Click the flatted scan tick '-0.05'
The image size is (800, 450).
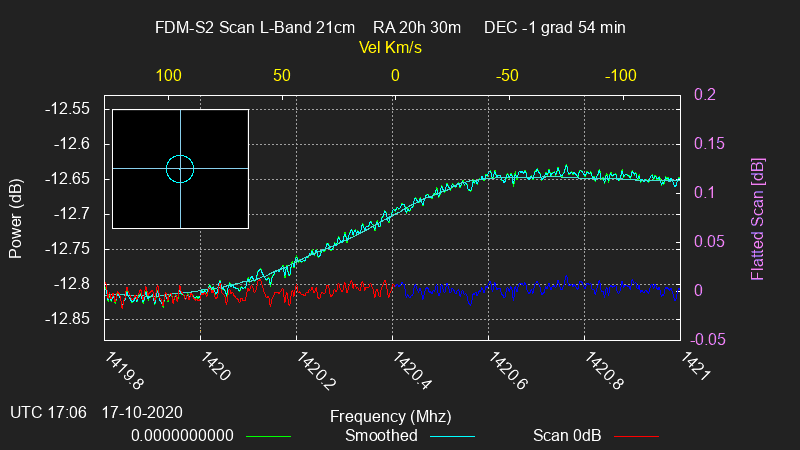point(708,339)
